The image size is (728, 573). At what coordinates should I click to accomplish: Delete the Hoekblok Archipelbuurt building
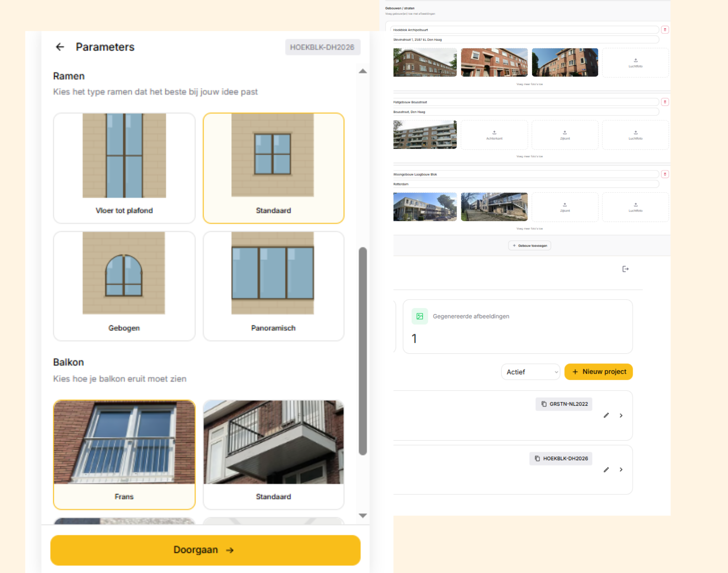(665, 30)
